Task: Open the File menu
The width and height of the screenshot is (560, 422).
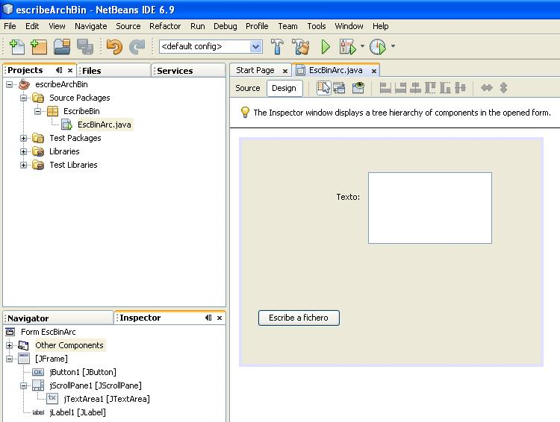Action: [x=10, y=26]
